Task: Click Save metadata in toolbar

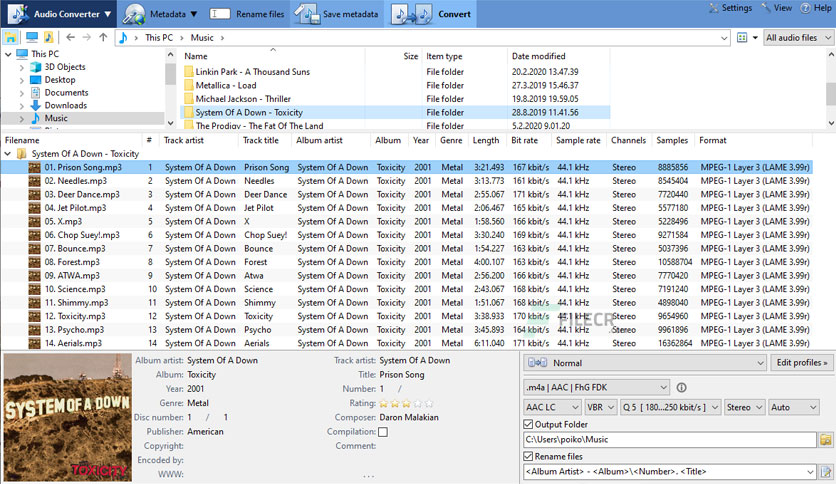Action: (x=336, y=14)
